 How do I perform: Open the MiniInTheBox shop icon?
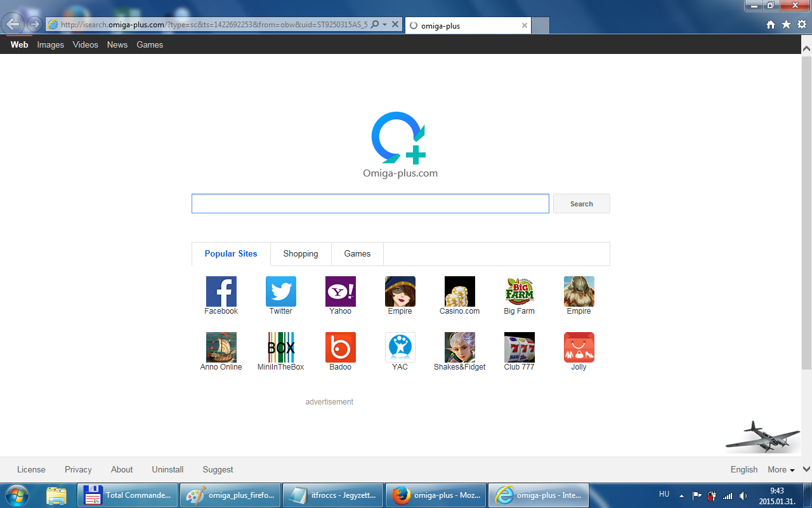[280, 347]
